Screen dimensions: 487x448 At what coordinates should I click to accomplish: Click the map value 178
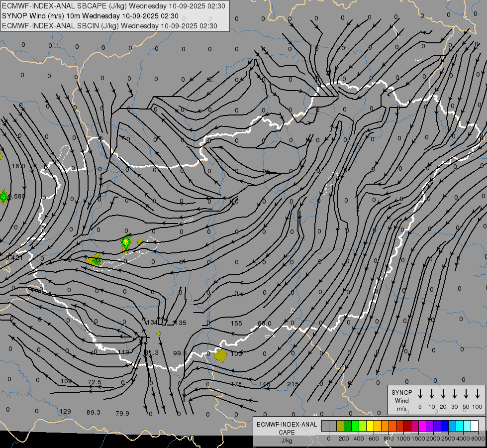(236, 384)
